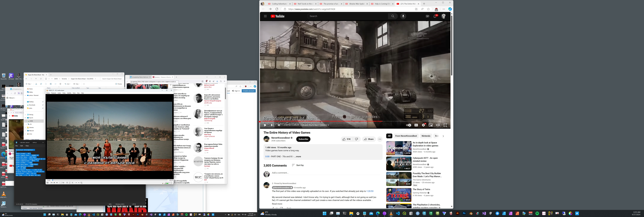Select the 'From NeverKnowsBest' filter chip
The image size is (644, 217).
coord(406,136)
